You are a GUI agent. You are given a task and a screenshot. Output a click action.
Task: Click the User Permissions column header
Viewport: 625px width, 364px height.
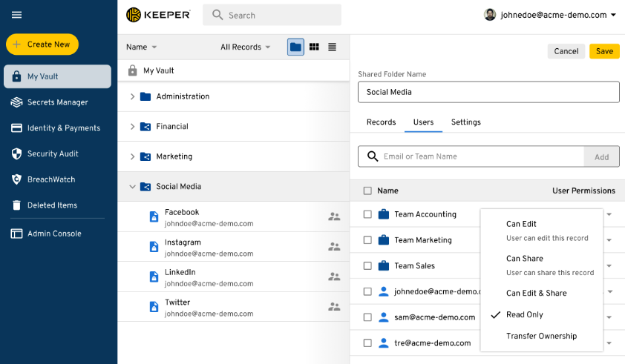point(583,191)
